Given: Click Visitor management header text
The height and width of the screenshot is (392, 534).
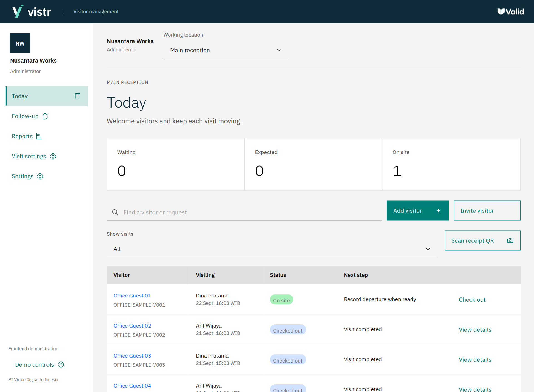Looking at the screenshot, I should pyautogui.click(x=96, y=12).
